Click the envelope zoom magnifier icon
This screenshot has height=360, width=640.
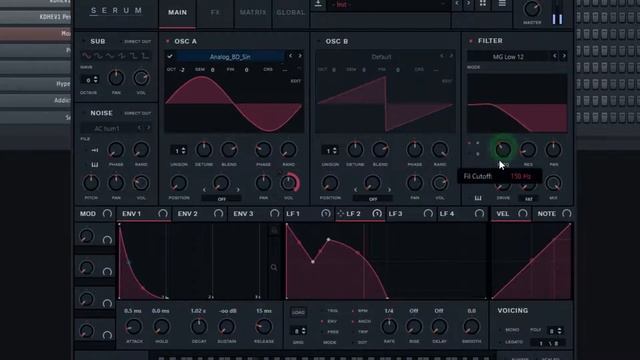274,267
